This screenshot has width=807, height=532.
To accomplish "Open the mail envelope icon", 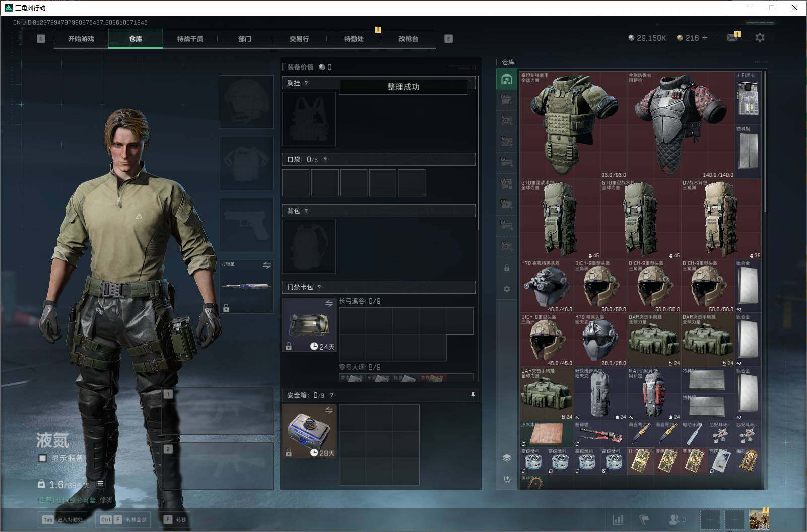I will click(732, 38).
